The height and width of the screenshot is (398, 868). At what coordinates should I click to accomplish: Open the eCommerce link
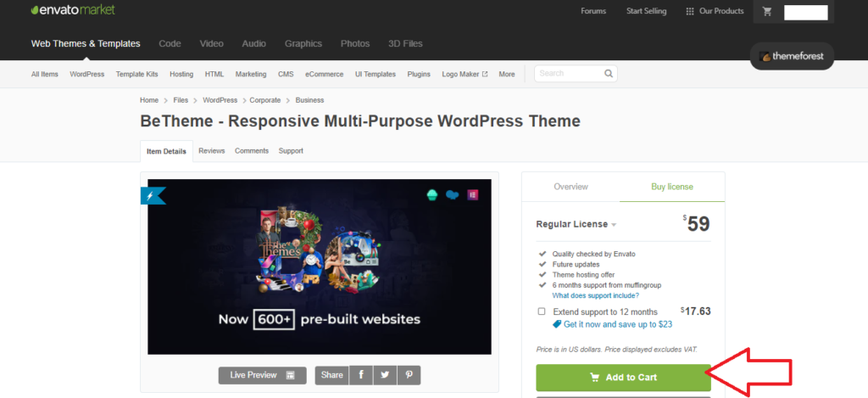pyautogui.click(x=325, y=74)
